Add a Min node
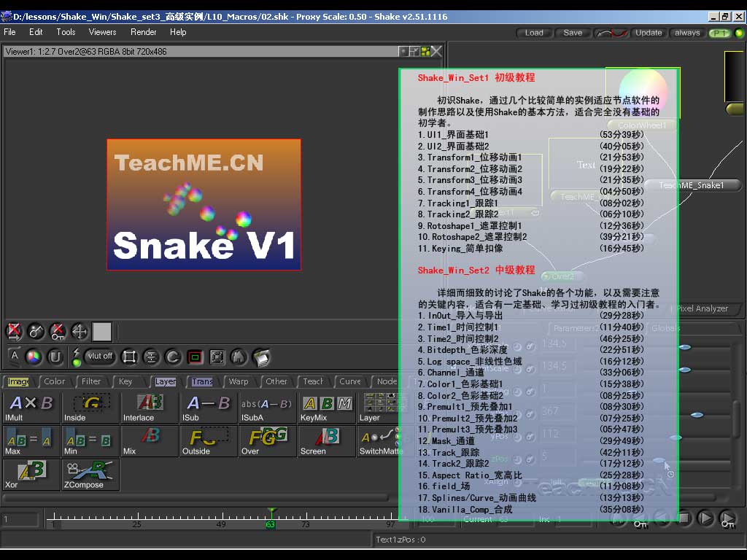The width and height of the screenshot is (747, 560). [90, 441]
